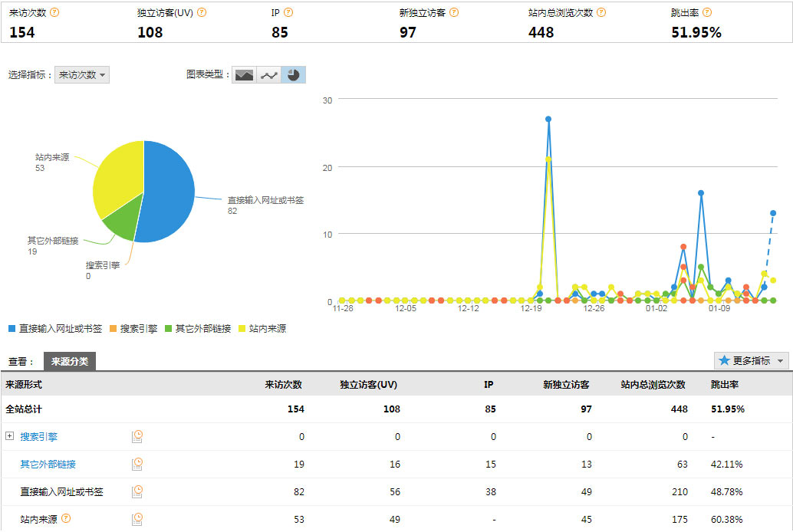Switch chart type to line chart
This screenshot has height=532, width=793.
pyautogui.click(x=268, y=75)
